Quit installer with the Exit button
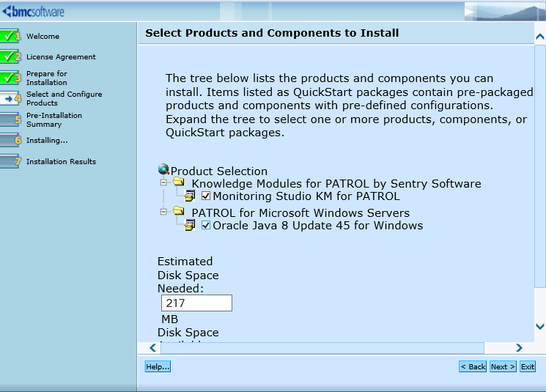The height and width of the screenshot is (392, 546). pos(528,366)
